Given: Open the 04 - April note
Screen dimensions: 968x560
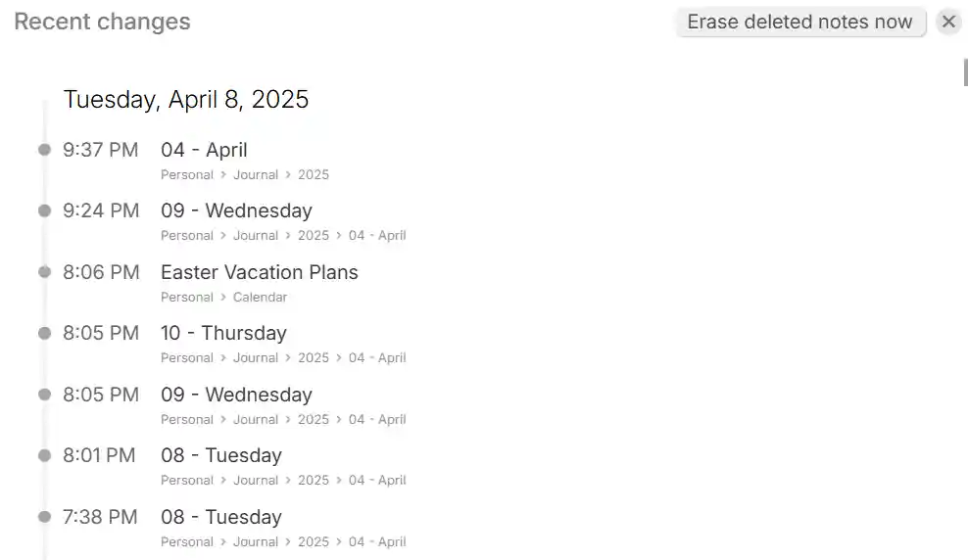Looking at the screenshot, I should point(204,150).
